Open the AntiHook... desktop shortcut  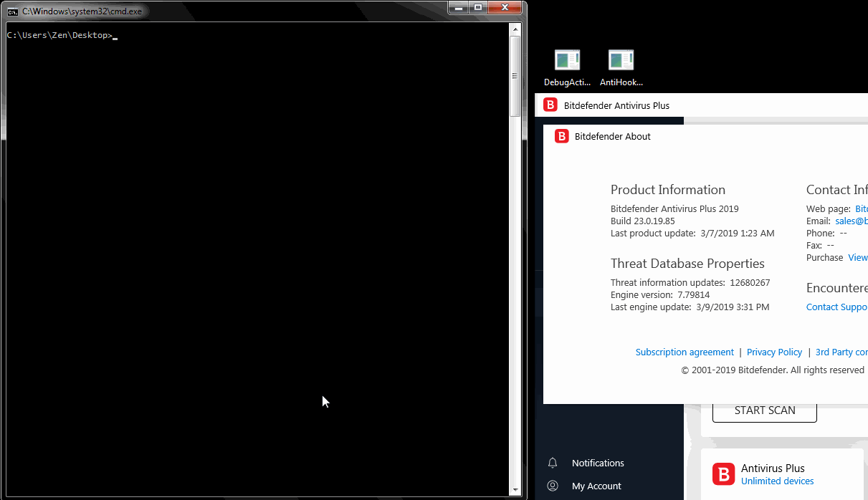621,69
